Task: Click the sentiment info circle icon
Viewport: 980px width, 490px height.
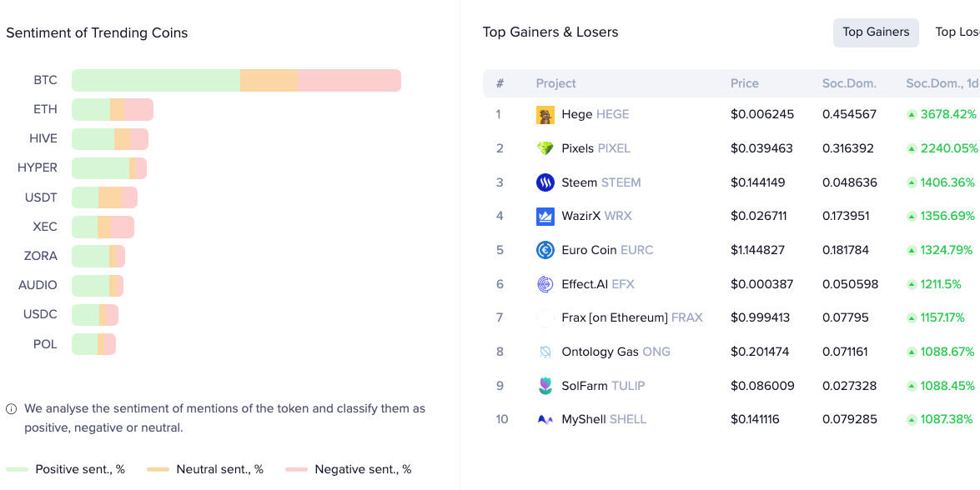Action: [11, 409]
